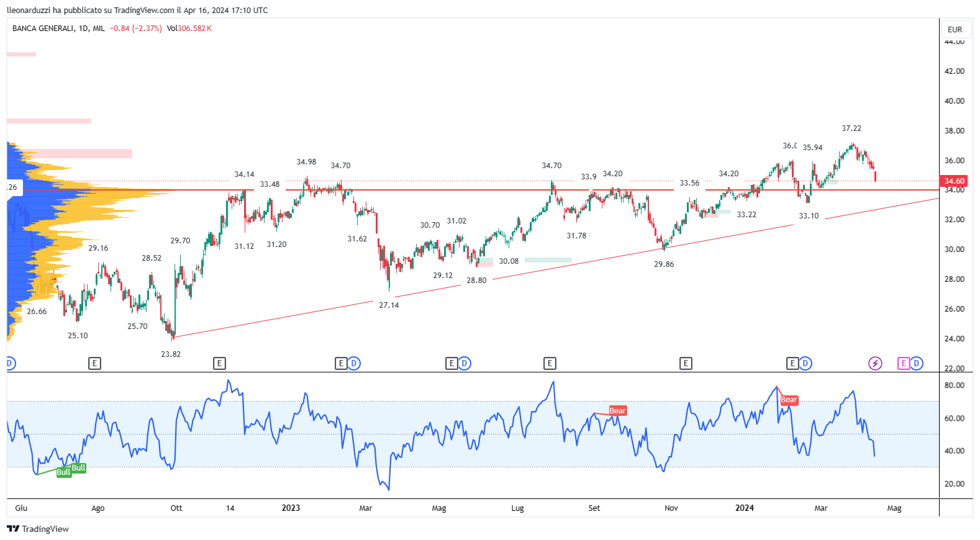Click the 2024 label on time axis
Image resolution: width=980 pixels, height=540 pixels.
click(745, 508)
